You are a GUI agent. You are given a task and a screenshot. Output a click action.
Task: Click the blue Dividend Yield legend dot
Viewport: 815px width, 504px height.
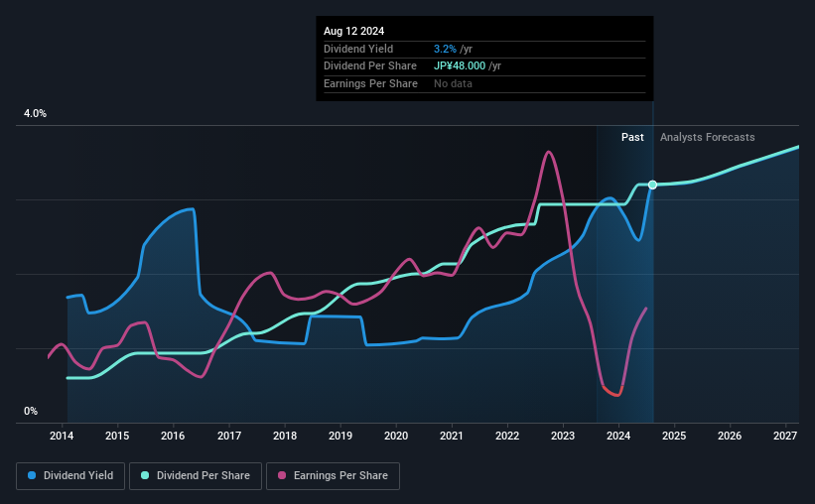point(32,475)
